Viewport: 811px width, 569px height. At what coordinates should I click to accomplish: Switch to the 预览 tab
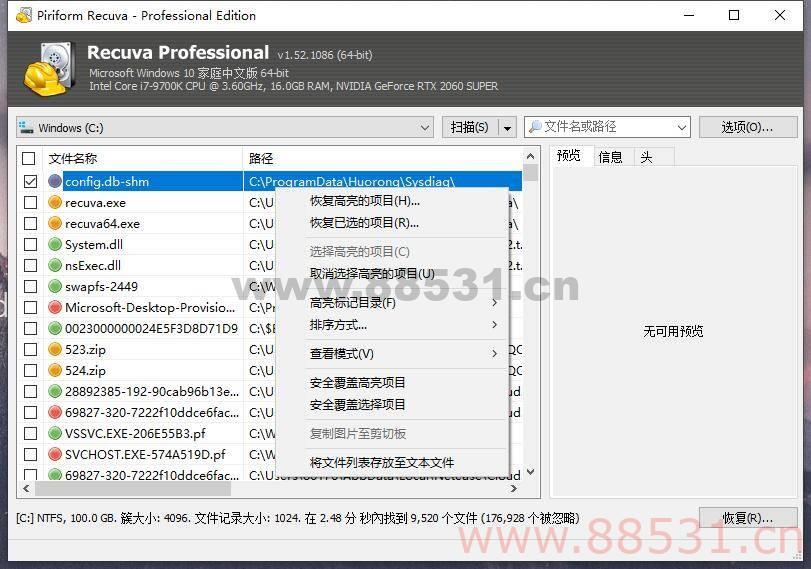[569, 156]
